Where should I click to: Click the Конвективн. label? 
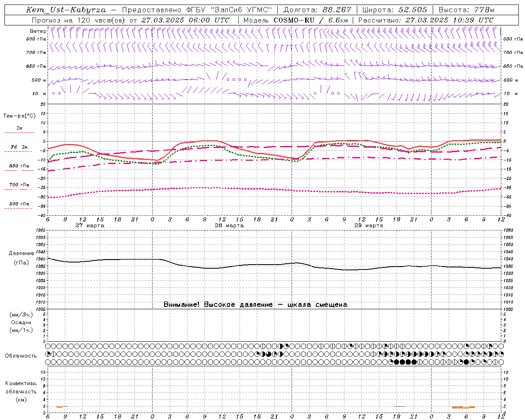coord(21,383)
